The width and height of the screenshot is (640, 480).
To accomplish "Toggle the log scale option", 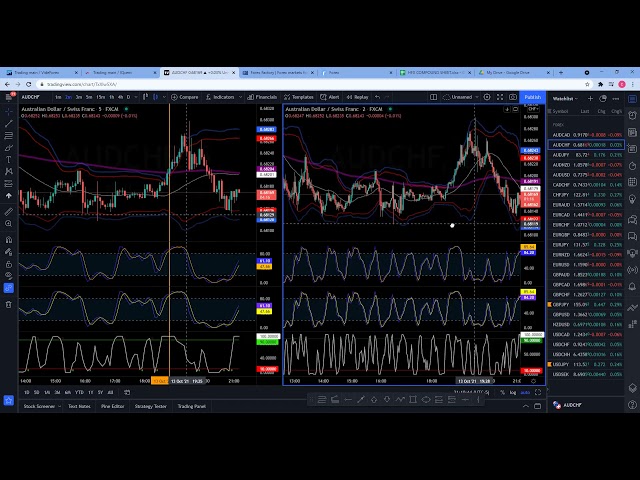I will (513, 392).
